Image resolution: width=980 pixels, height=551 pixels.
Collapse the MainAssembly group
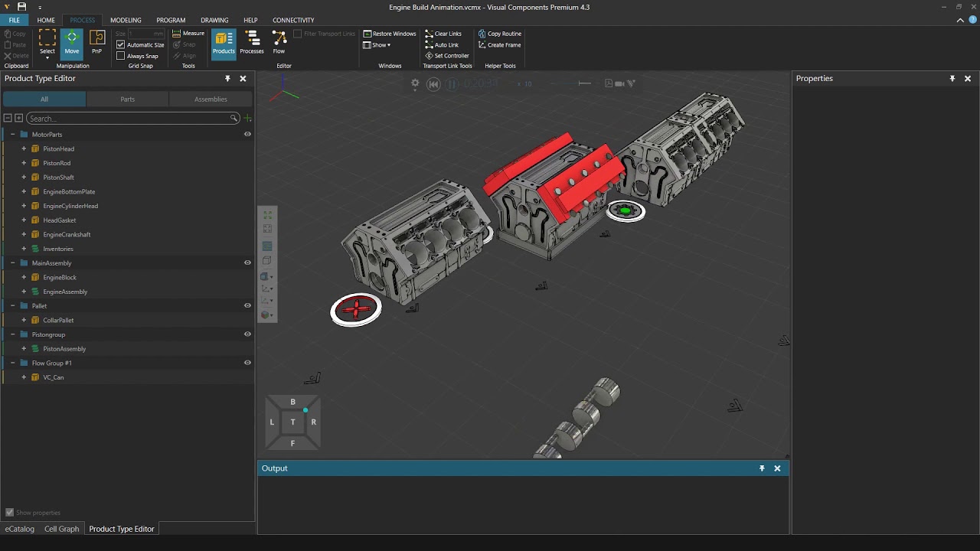pyautogui.click(x=12, y=262)
